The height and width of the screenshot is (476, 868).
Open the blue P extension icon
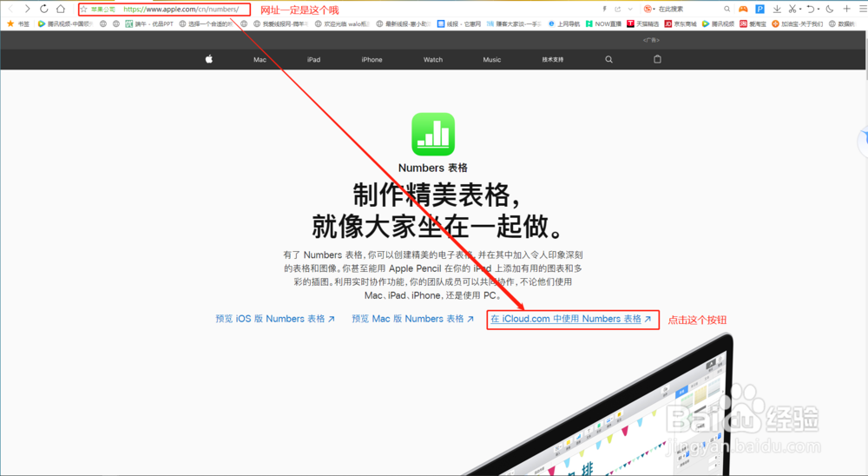pyautogui.click(x=760, y=9)
